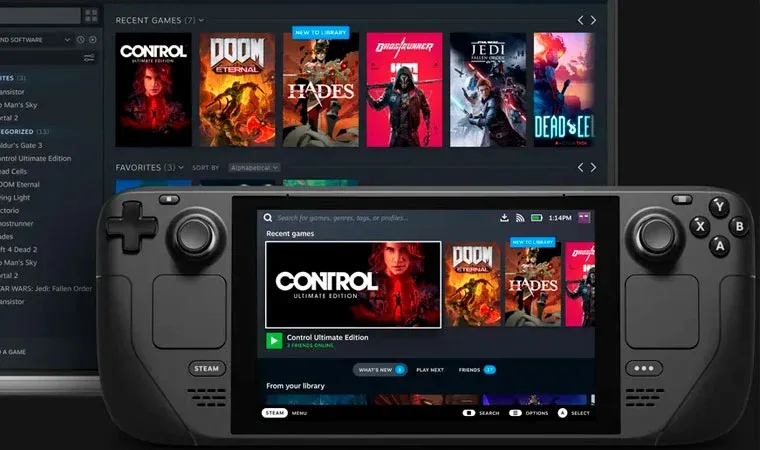Image resolution: width=760 pixels, height=450 pixels.
Task: Click the recent activity clock icon in sidebar
Action: [x=80, y=40]
